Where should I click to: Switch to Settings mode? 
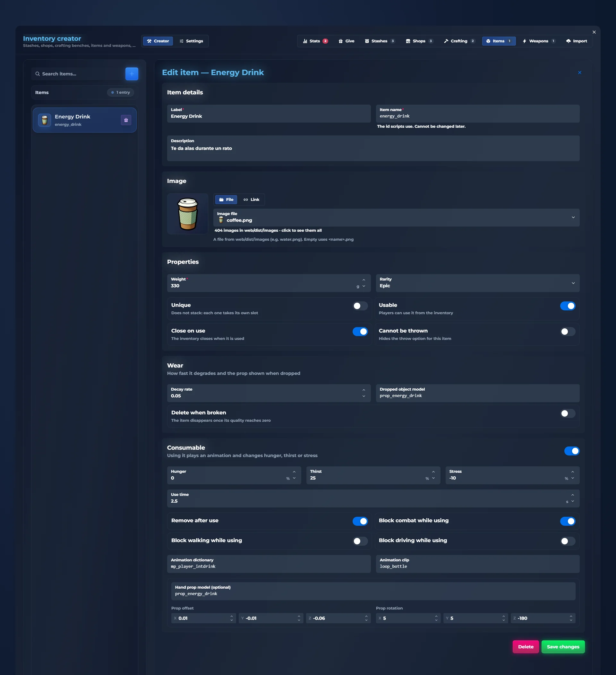pyautogui.click(x=191, y=41)
